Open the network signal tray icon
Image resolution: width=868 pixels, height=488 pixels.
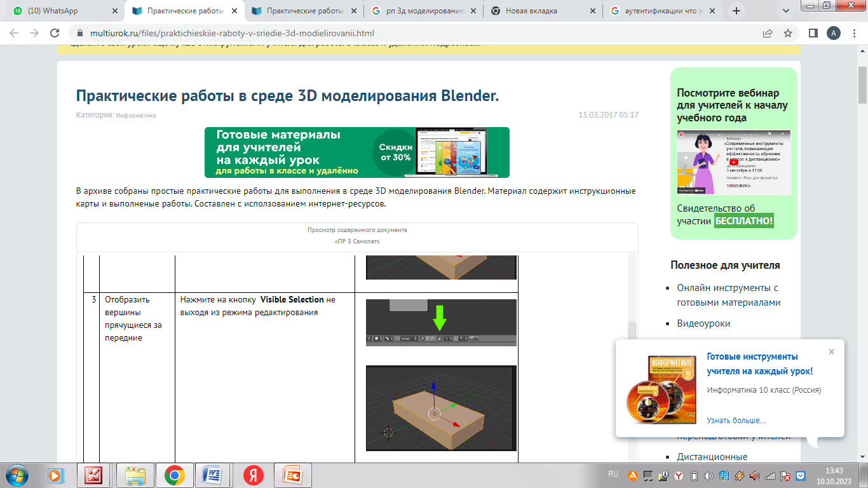pyautogui.click(x=770, y=475)
